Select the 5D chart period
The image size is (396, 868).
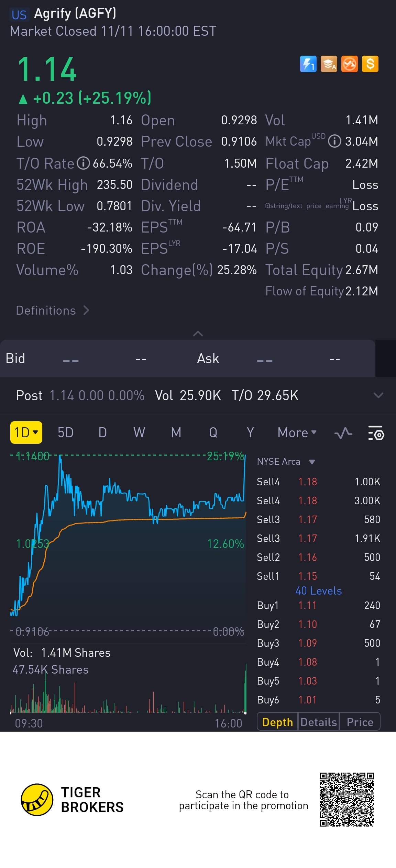(65, 432)
